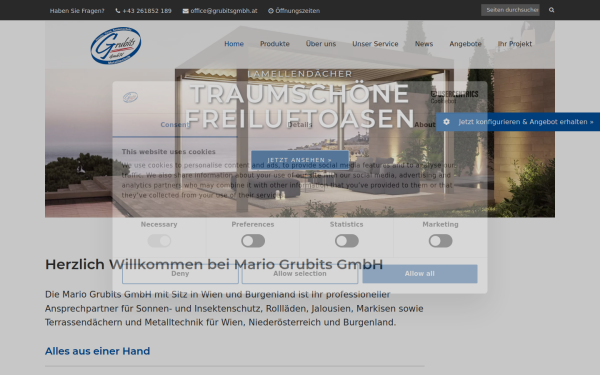Click the +43 261852 189 phone link
The image size is (600, 375).
147,11
